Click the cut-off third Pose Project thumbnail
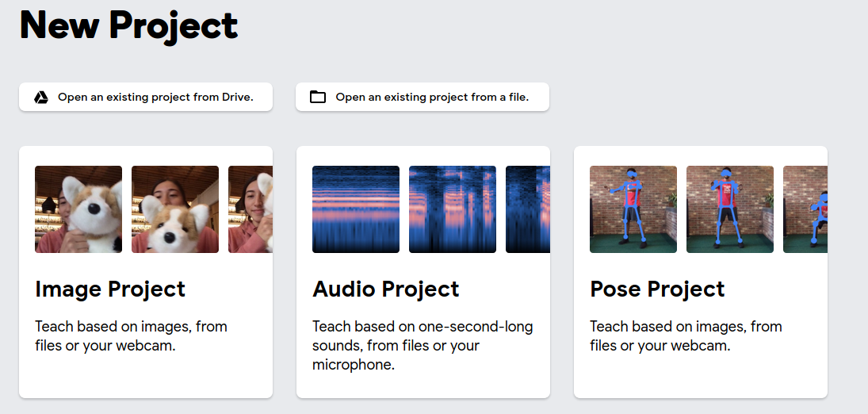 805,209
